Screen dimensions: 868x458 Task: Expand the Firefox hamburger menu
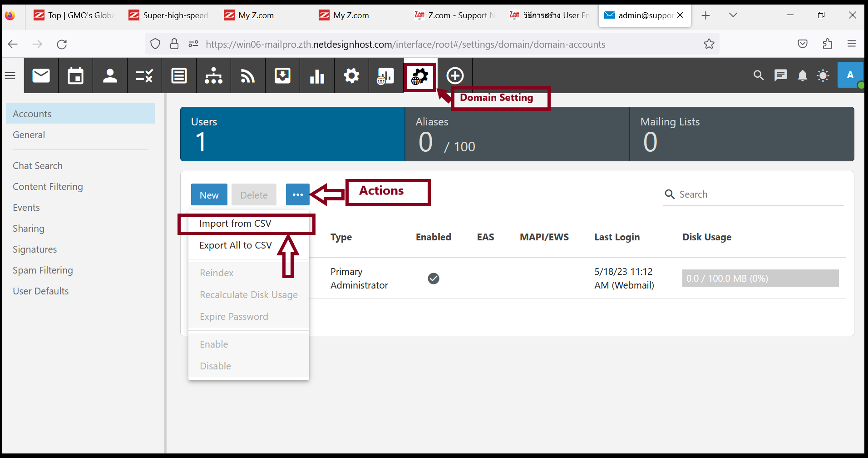[852, 44]
